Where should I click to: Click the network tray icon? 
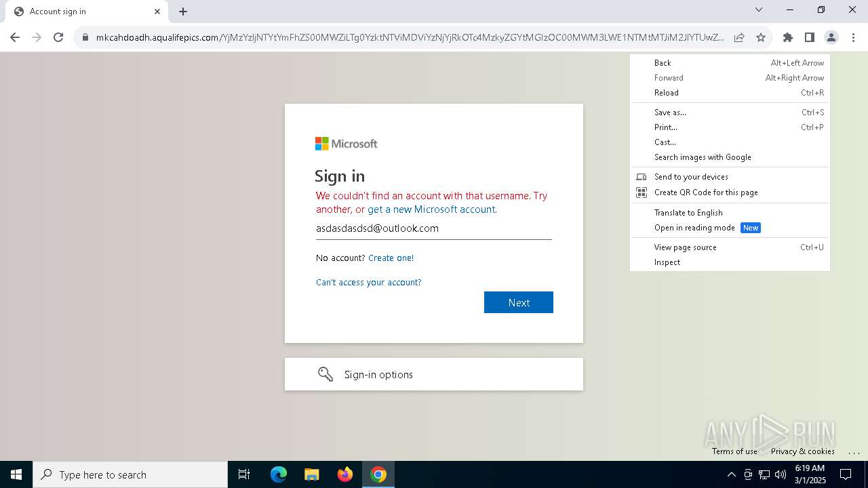(764, 474)
